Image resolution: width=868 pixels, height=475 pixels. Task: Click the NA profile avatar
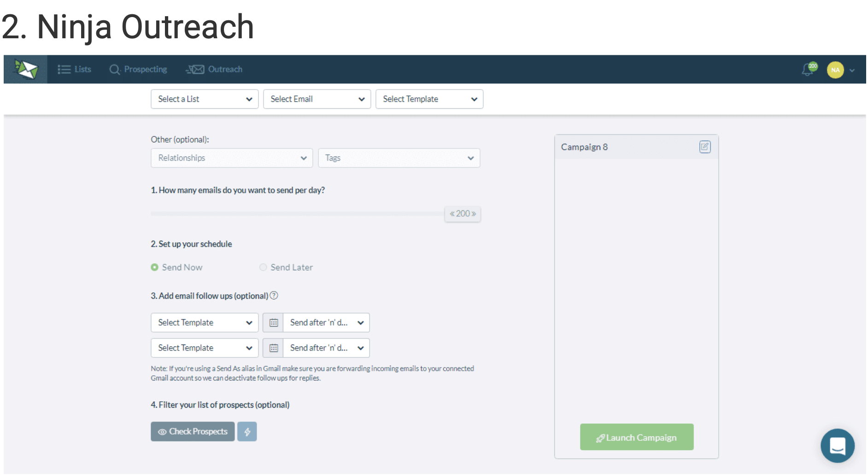click(835, 70)
